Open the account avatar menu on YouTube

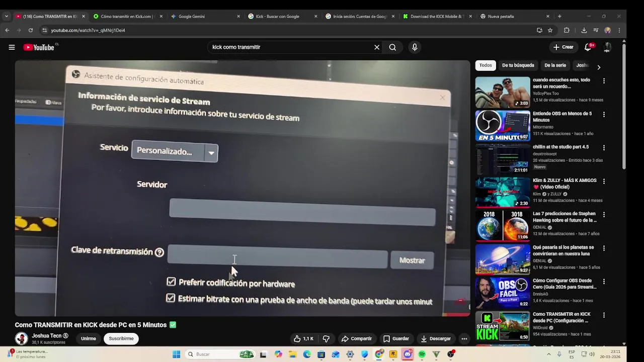pyautogui.click(x=607, y=47)
